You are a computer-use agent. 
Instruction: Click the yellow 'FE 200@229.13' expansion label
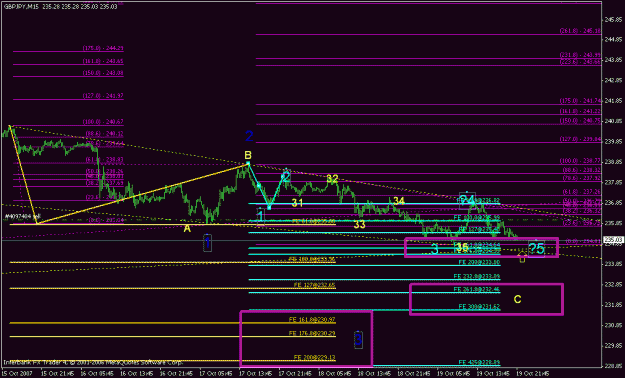pos(314,358)
